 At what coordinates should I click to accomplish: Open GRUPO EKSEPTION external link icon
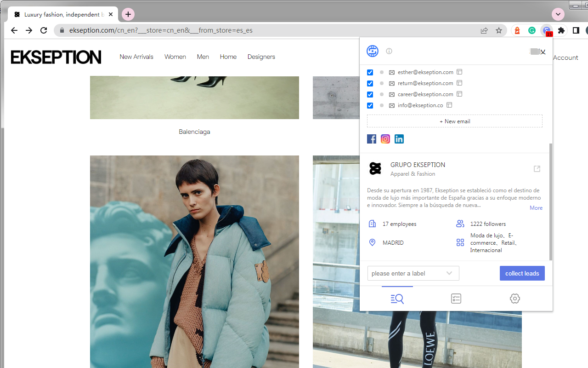click(x=537, y=169)
